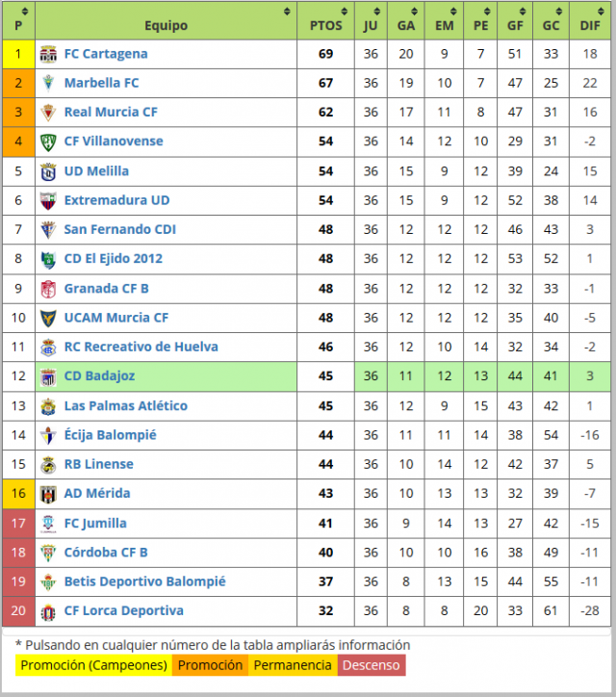The height and width of the screenshot is (697, 616).
Task: Click the CF Lorca Deportiva -28 goal difference
Action: pyautogui.click(x=590, y=610)
